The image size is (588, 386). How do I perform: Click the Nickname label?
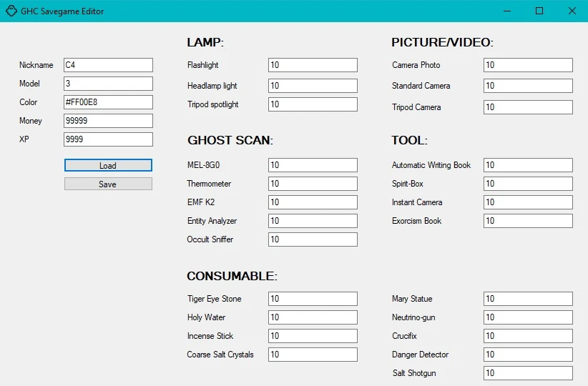(x=36, y=65)
